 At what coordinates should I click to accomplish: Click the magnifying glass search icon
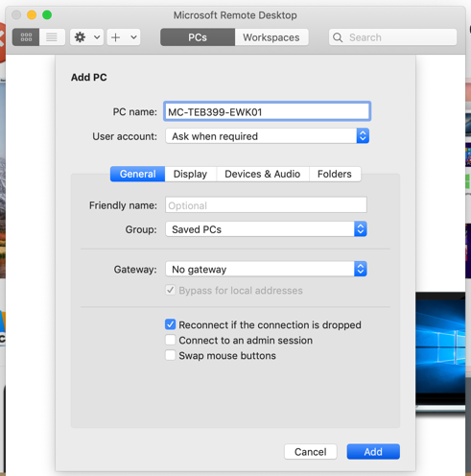click(338, 37)
